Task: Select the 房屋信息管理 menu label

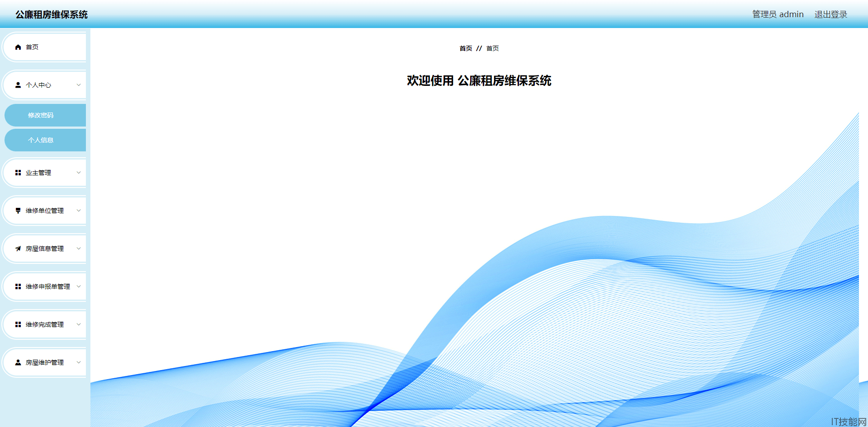Action: pos(45,249)
